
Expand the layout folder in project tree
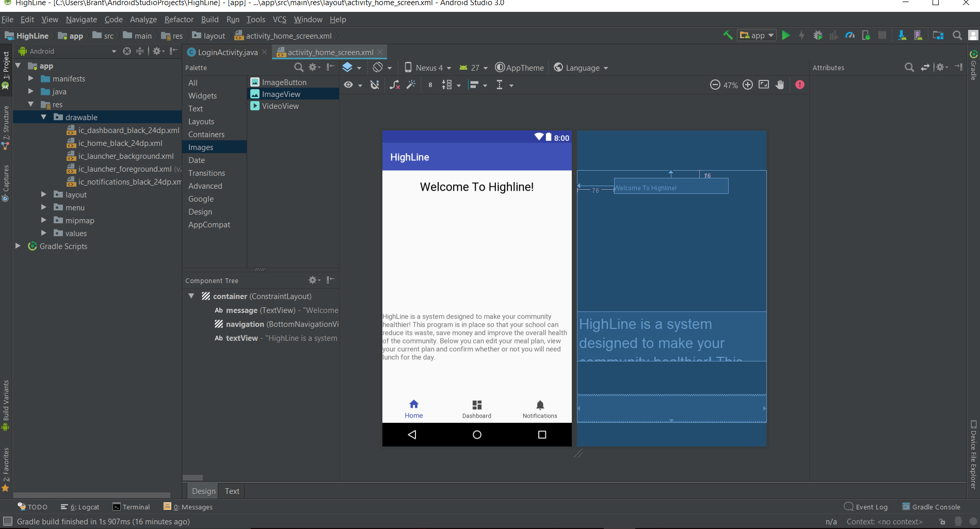click(44, 194)
